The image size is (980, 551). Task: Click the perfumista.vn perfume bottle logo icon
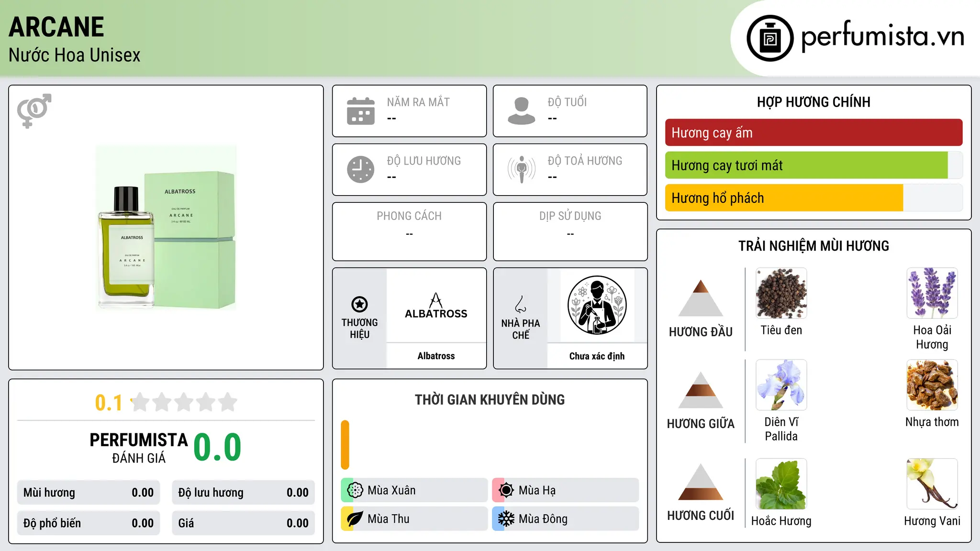(x=770, y=38)
